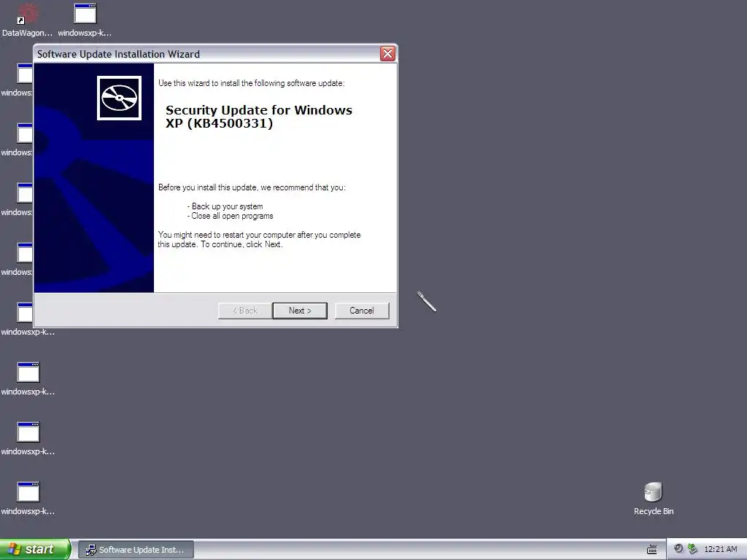This screenshot has height=560, width=747.
Task: Select the Recycle Bin desktop icon
Action: [654, 498]
